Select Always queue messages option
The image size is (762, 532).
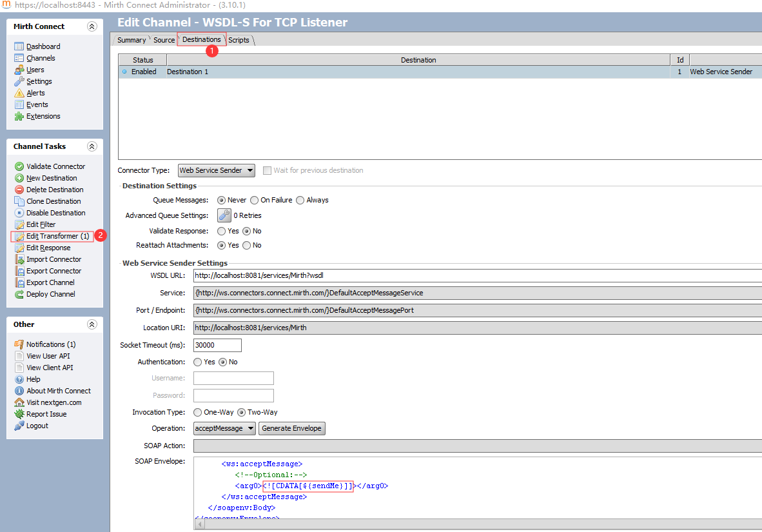click(x=300, y=201)
